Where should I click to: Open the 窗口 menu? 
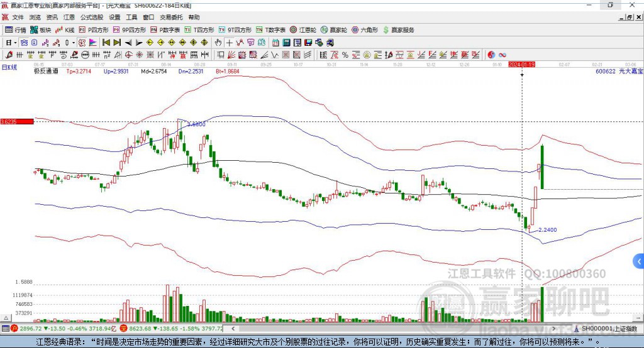(x=148, y=17)
